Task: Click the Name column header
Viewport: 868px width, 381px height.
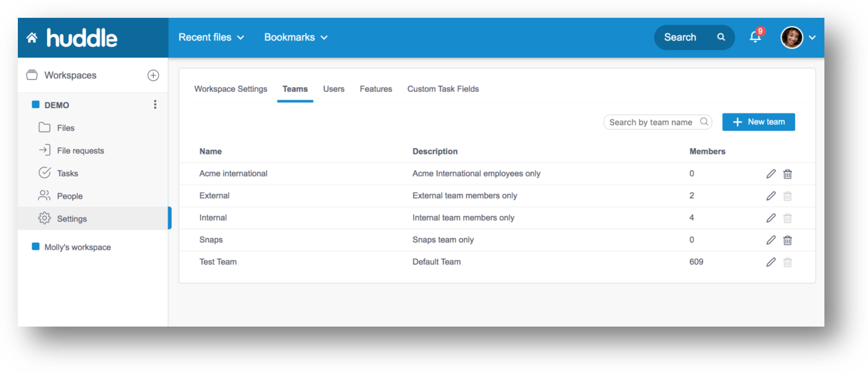Action: point(211,151)
